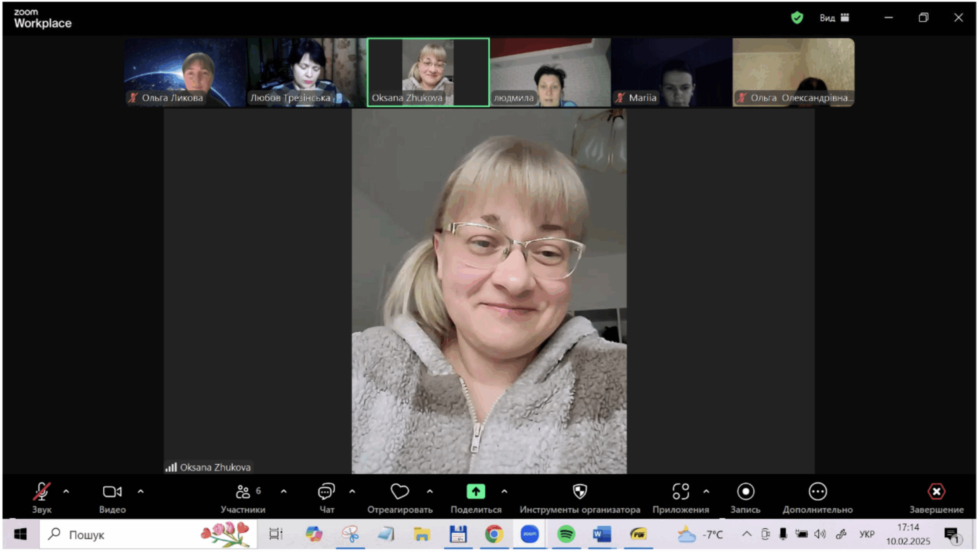Switch to Microsoft Word on taskbar
Image resolution: width=980 pixels, height=552 pixels.
click(x=602, y=535)
